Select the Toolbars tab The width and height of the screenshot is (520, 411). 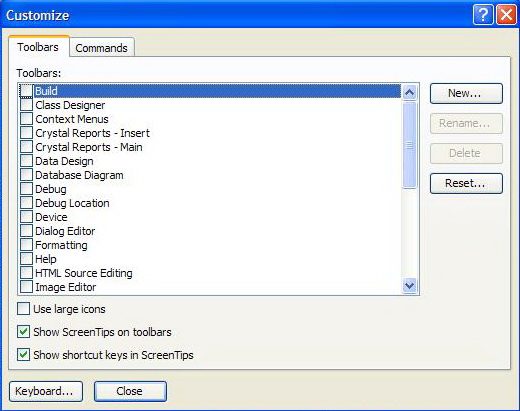tap(38, 47)
